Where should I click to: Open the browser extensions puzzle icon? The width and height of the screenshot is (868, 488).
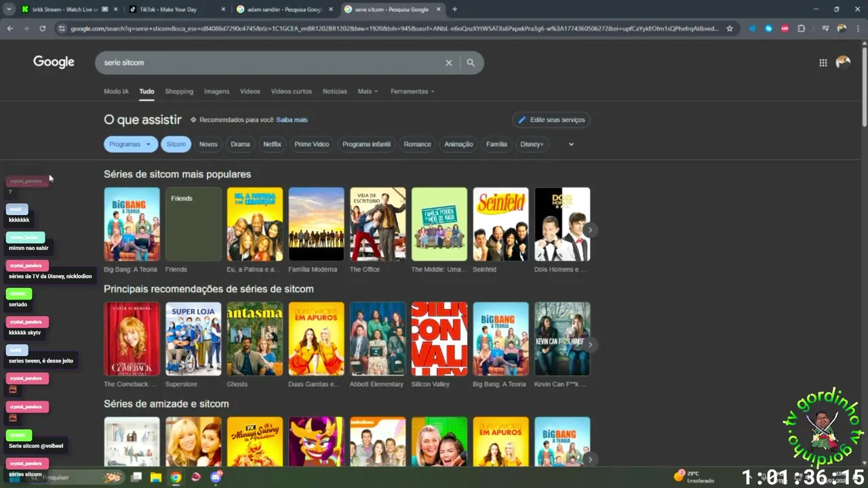pos(802,28)
